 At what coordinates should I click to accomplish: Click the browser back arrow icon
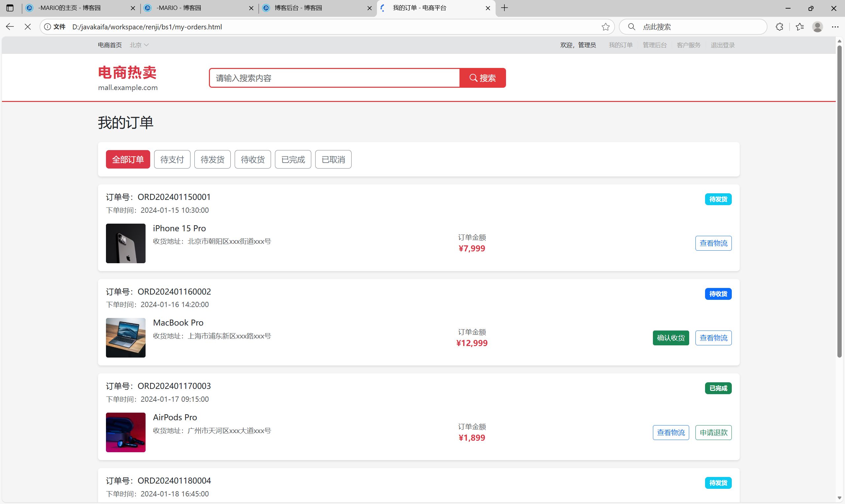coord(10,27)
